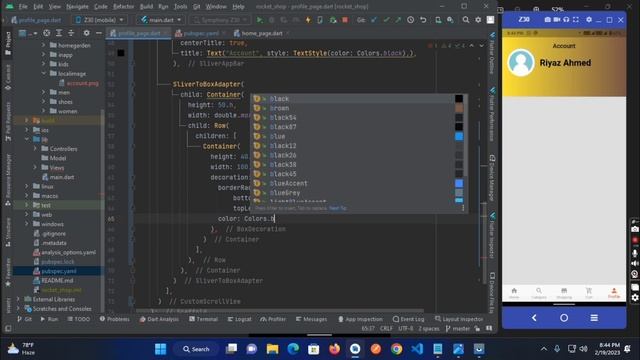Image resolution: width=640 pixels, height=360 pixels.
Task: Open the Z30 (mobile) device selector dropdown
Action: tap(100, 20)
